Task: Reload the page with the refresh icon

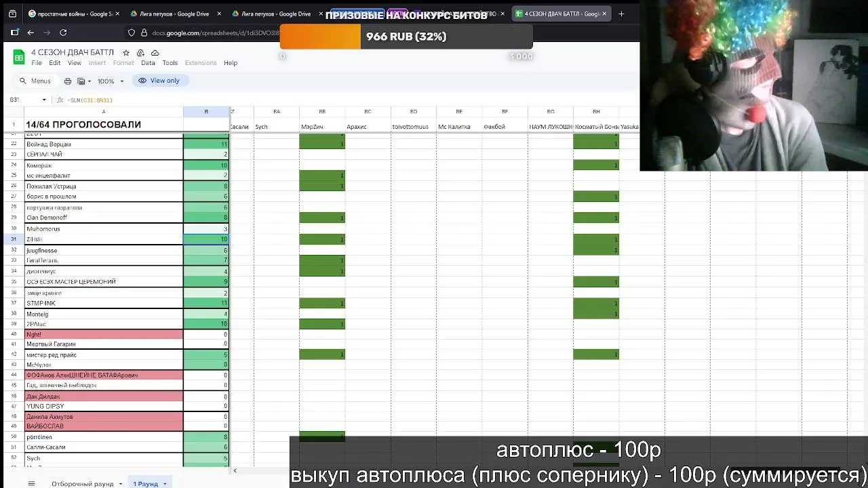Action: click(x=63, y=32)
